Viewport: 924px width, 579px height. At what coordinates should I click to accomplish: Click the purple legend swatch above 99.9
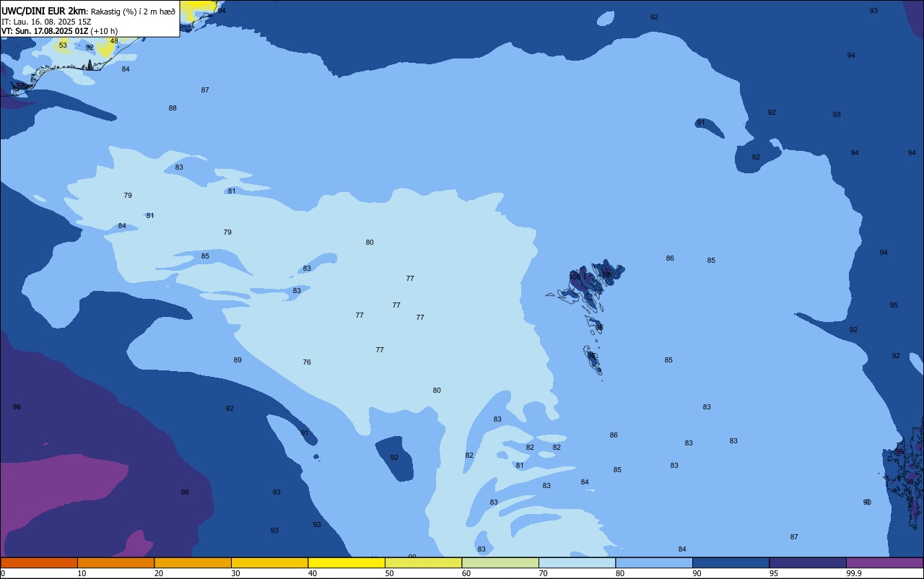click(x=884, y=562)
